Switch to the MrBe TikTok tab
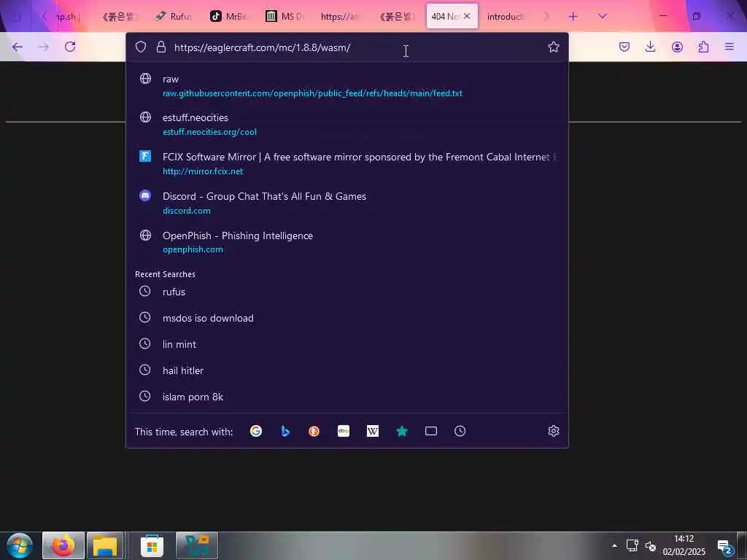This screenshot has height=560, width=747. 229,17
